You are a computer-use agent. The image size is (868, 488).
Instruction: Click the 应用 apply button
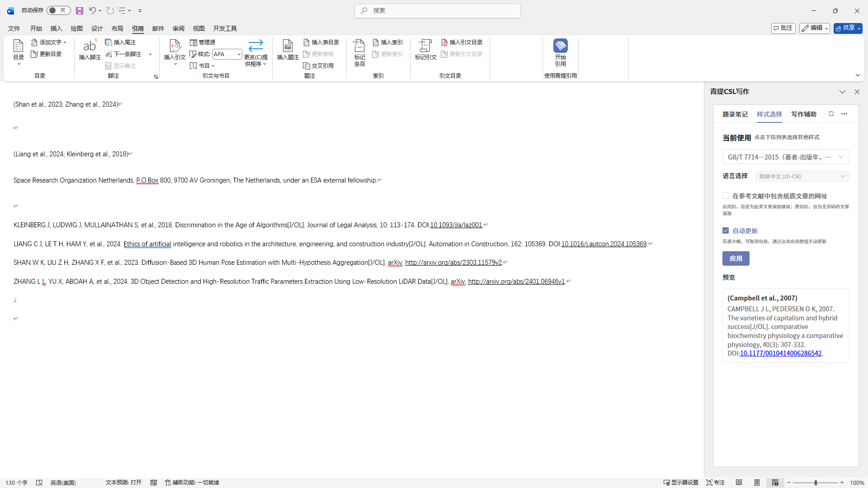tap(736, 258)
